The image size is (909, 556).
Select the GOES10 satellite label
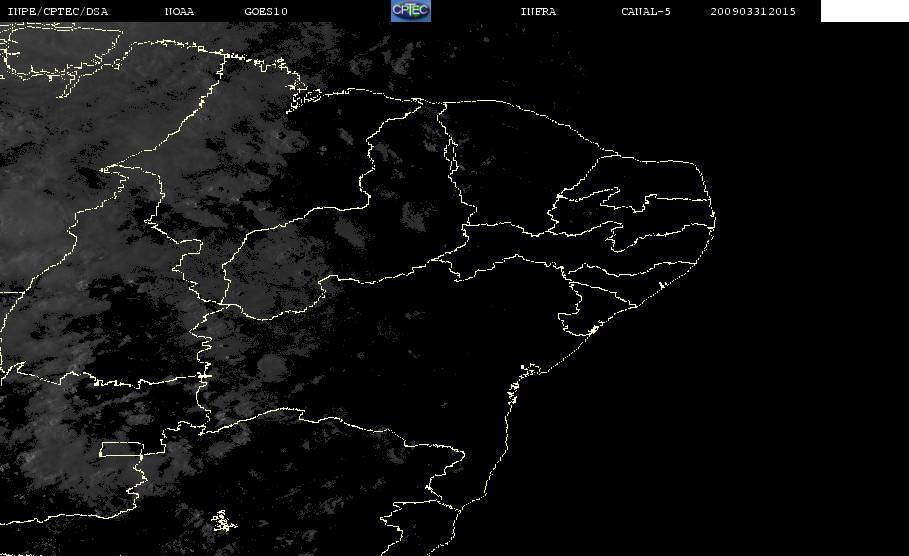266,11
